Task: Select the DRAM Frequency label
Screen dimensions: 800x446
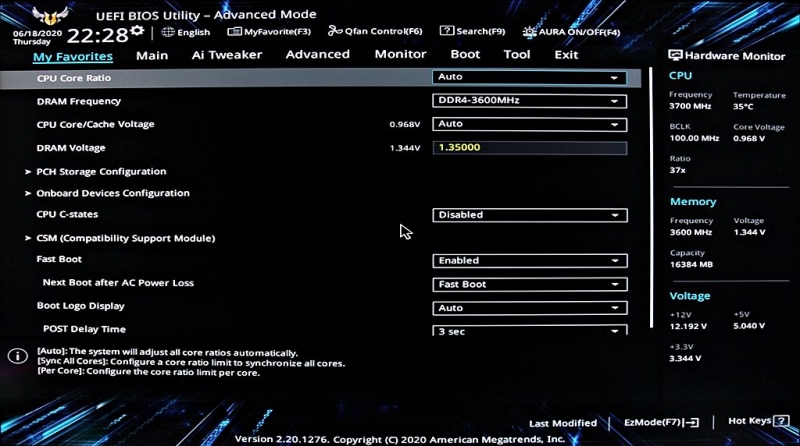Action: [x=79, y=101]
